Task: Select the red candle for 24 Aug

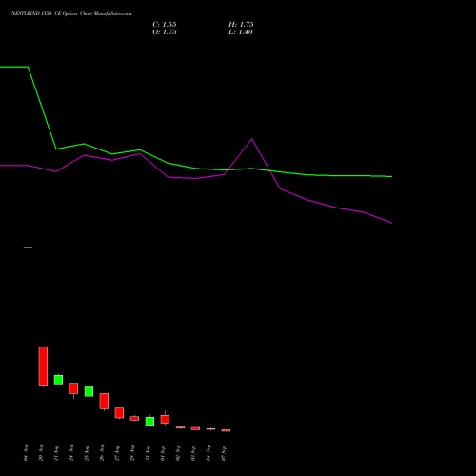Action: [73, 389]
